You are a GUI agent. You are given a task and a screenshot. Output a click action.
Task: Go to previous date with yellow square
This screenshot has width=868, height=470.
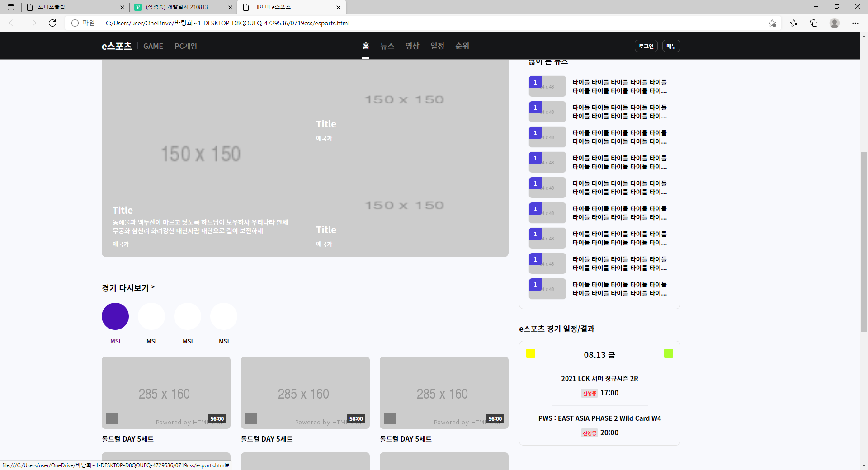coord(531,353)
